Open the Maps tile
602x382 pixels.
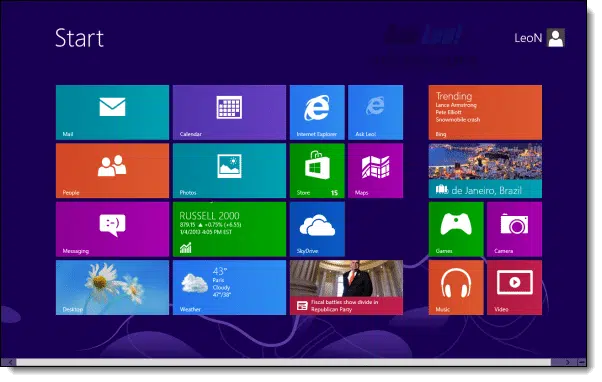click(375, 171)
